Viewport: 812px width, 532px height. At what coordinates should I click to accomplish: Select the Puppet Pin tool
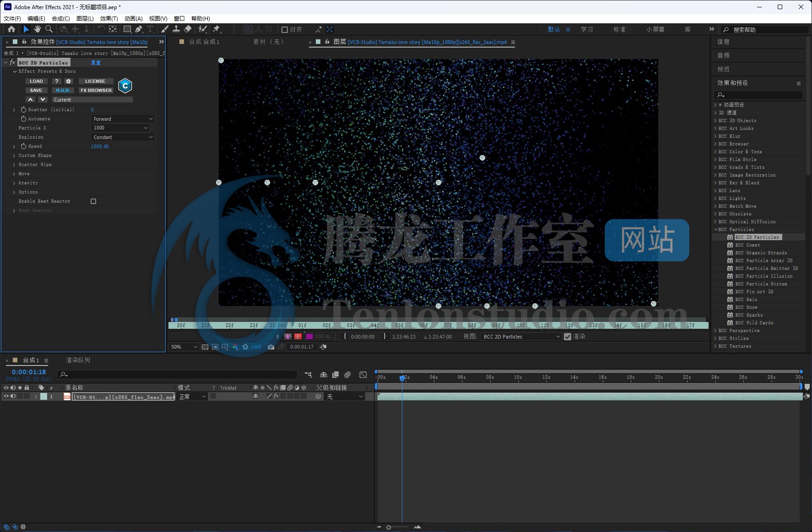pos(217,29)
